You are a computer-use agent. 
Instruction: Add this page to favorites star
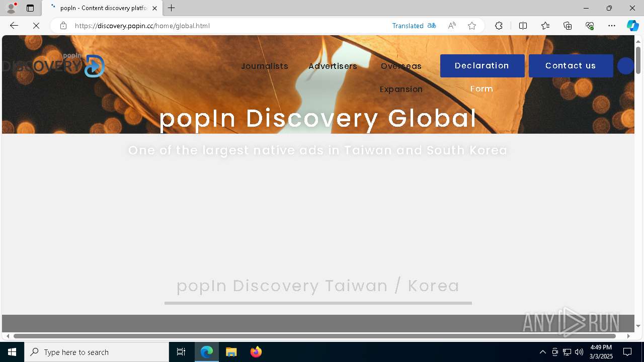tap(472, 26)
